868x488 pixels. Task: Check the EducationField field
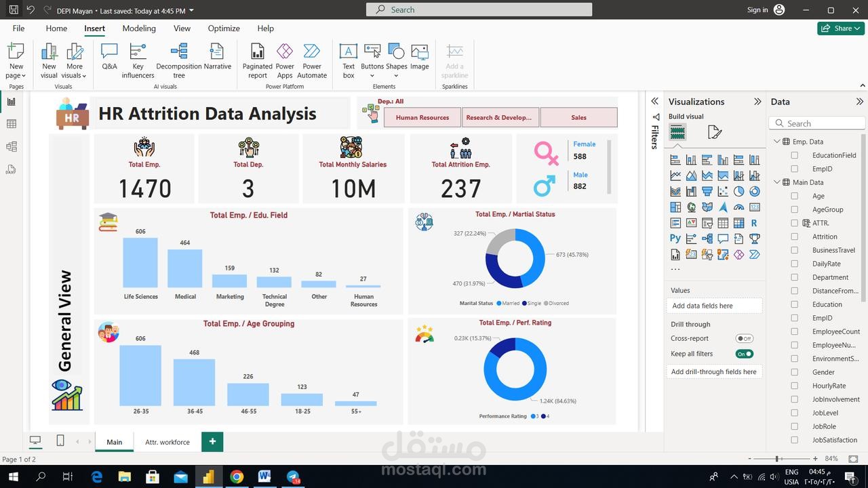point(795,155)
